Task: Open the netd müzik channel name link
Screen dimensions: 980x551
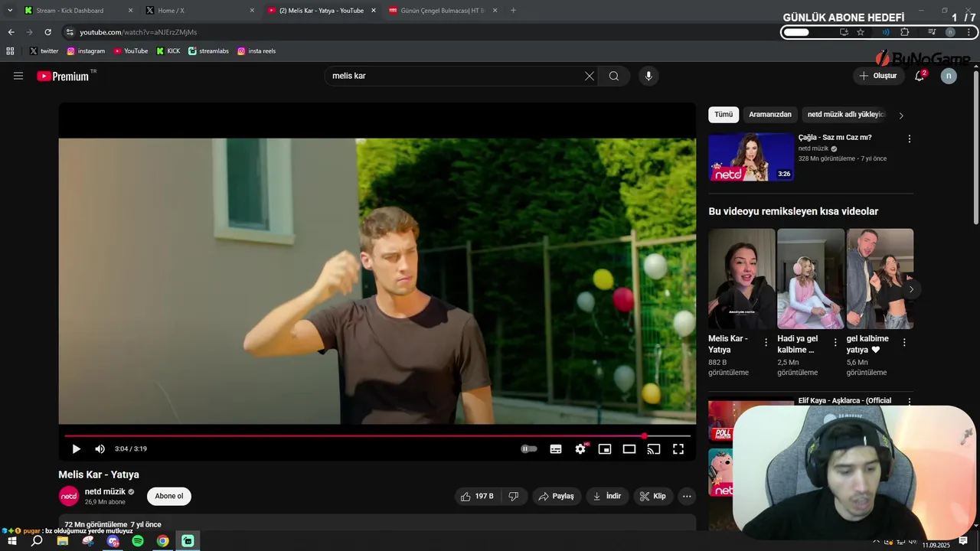Action: [x=105, y=491]
